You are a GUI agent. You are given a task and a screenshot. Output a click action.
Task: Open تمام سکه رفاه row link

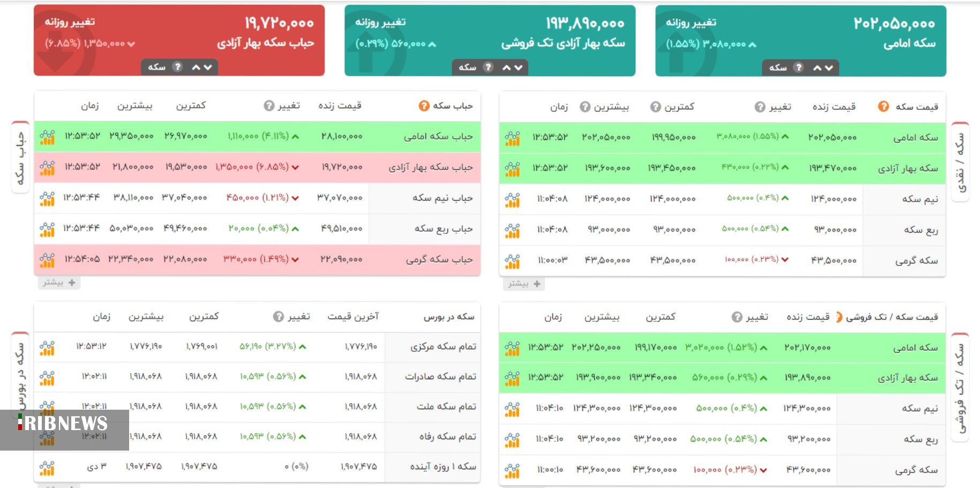[448, 437]
